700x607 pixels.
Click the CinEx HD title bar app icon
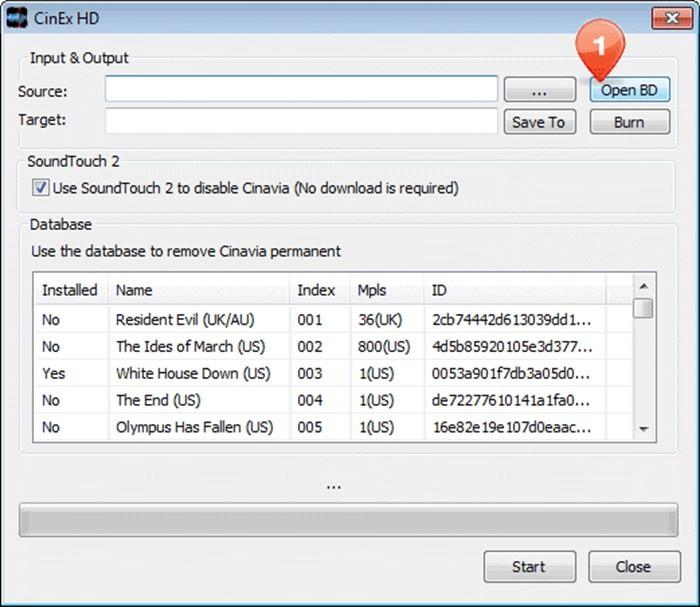tap(17, 18)
